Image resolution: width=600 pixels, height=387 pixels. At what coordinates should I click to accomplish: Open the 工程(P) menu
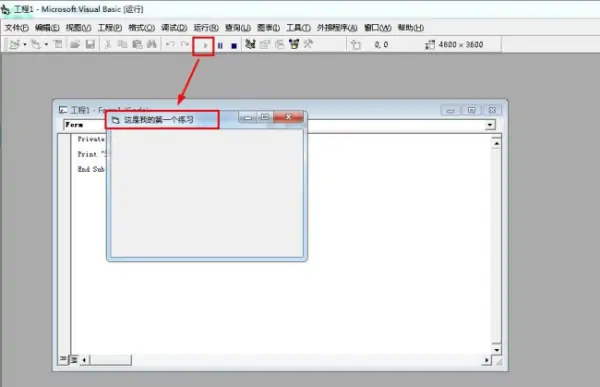pyautogui.click(x=110, y=28)
